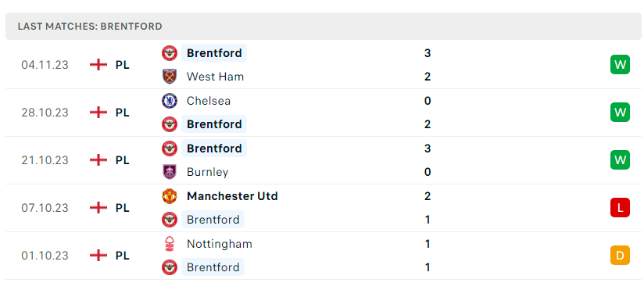Click the Chelsea club crest
Image resolution: width=644 pixels, height=290 pixels.
click(x=170, y=101)
